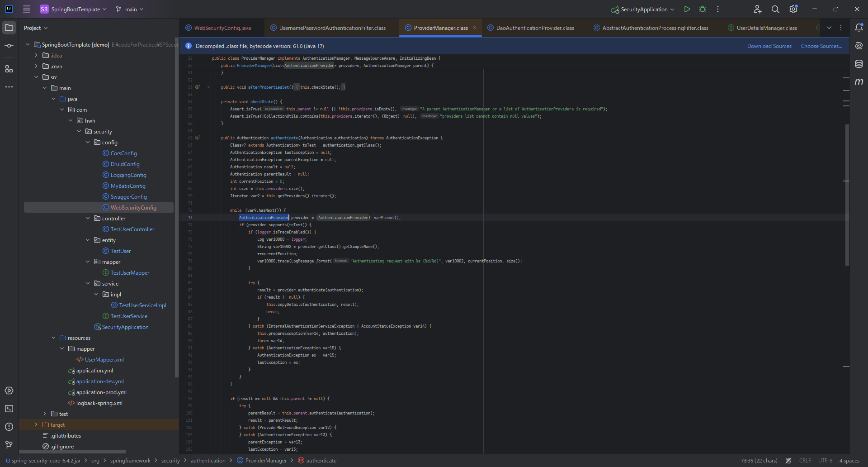Expand the test folder
This screenshot has height=467, width=868.
click(x=45, y=414)
